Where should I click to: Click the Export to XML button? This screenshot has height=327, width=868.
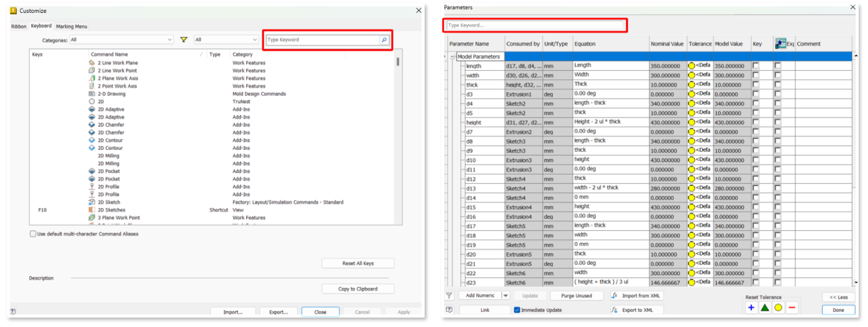click(636, 310)
